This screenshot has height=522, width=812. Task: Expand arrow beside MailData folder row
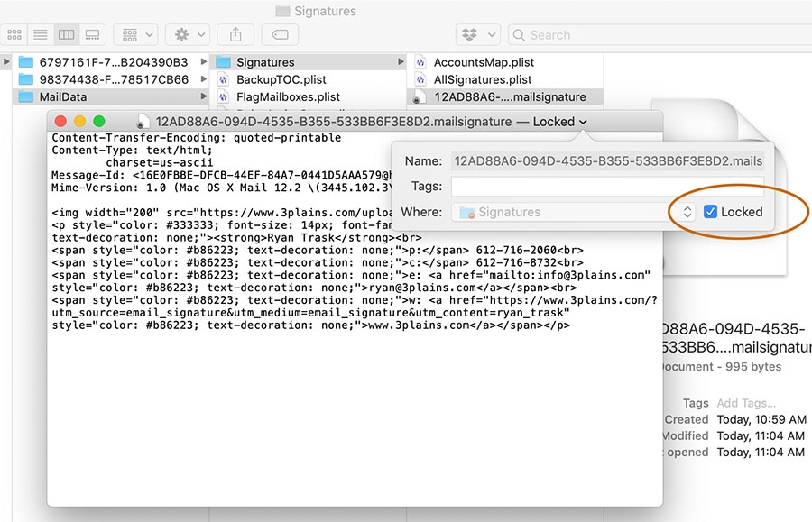[x=204, y=96]
